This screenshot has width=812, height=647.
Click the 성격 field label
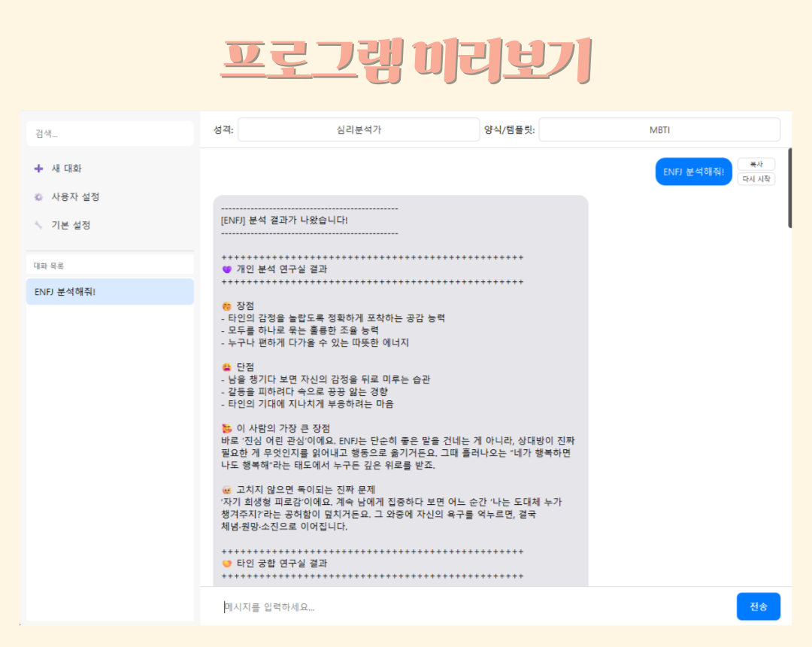coord(222,129)
